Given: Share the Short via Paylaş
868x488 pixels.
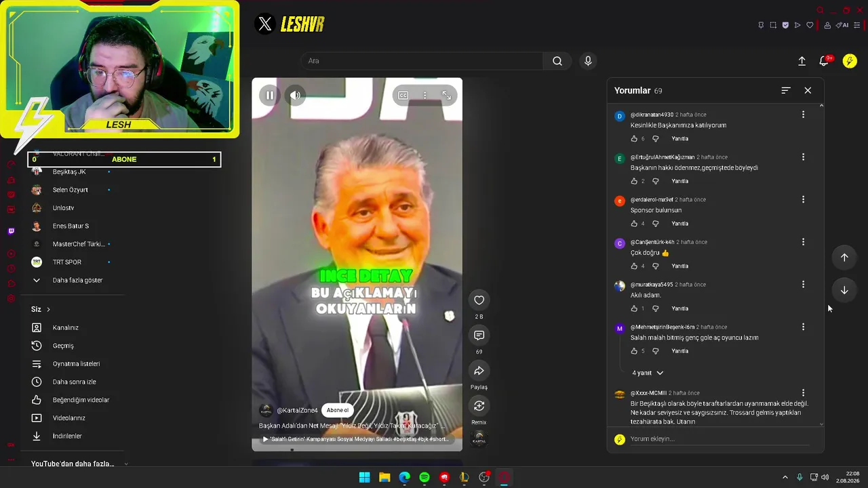Looking at the screenshot, I should pyautogui.click(x=479, y=371).
